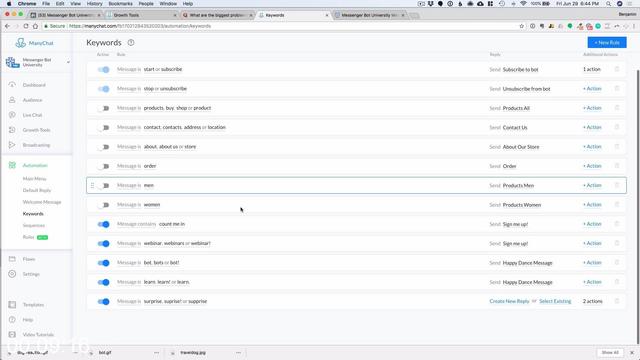This screenshot has height=360, width=640.
Task: Click Show All downloads button
Action: point(610,353)
